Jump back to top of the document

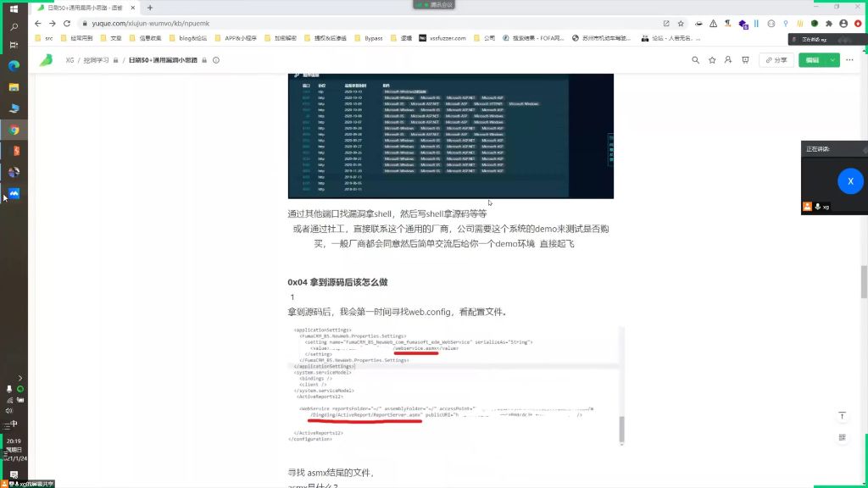tap(842, 415)
